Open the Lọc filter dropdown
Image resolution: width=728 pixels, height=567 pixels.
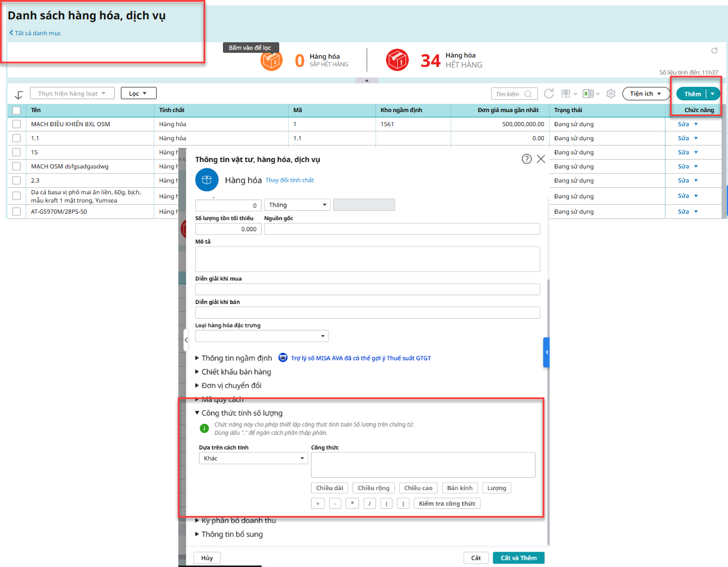[138, 93]
